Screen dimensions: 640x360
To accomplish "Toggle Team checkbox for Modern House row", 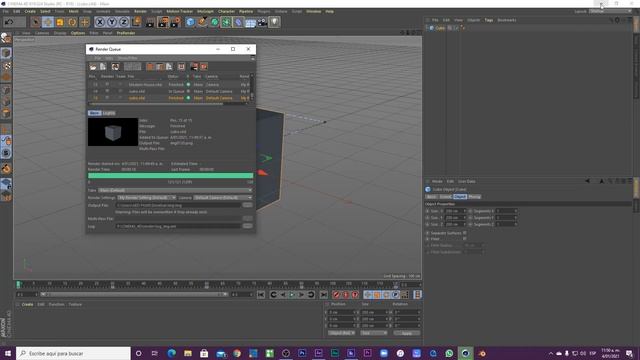I will 120,84.
